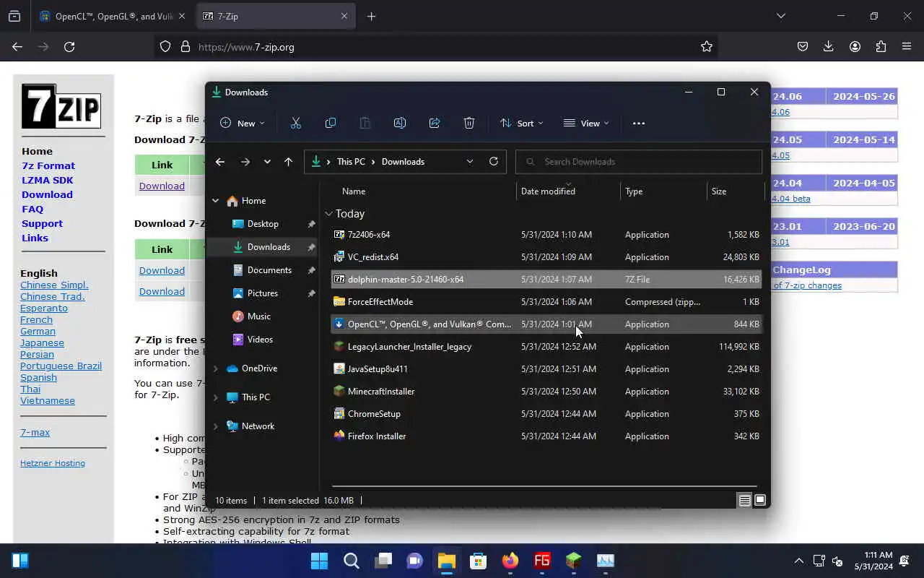The height and width of the screenshot is (578, 924).
Task: Switch to details view icon in status bar
Action: click(744, 501)
